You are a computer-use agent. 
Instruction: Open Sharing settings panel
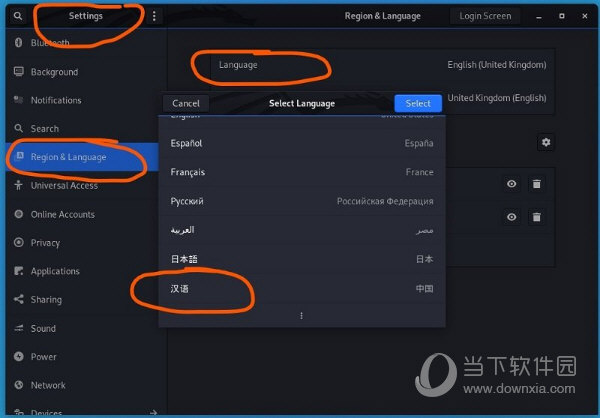pos(82,300)
